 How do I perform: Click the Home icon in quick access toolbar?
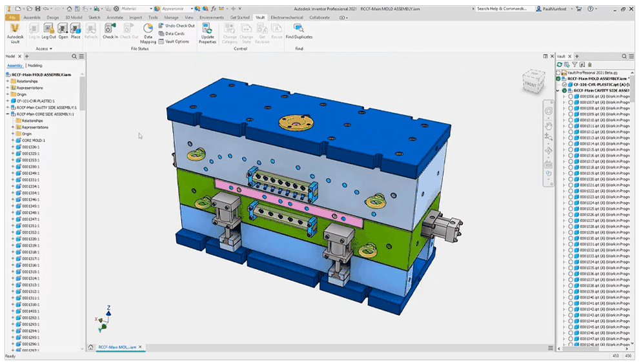(x=69, y=8)
